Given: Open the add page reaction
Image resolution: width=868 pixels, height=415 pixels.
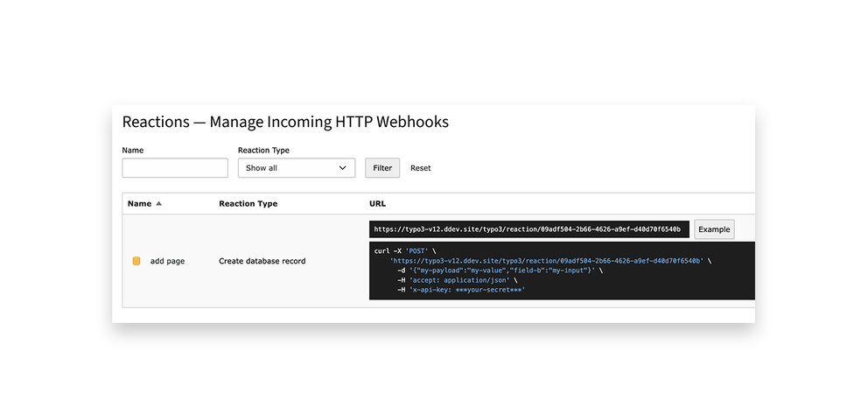Looking at the screenshot, I should pyautogui.click(x=168, y=261).
